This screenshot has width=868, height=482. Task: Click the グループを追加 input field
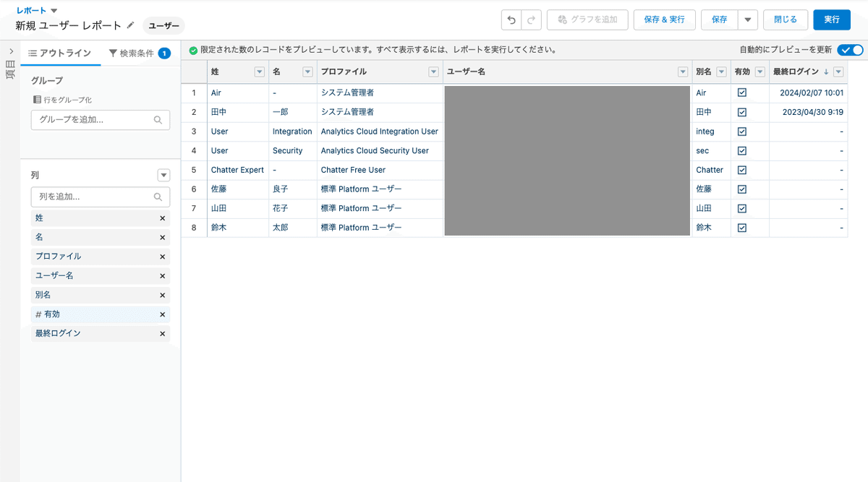pyautogui.click(x=101, y=120)
